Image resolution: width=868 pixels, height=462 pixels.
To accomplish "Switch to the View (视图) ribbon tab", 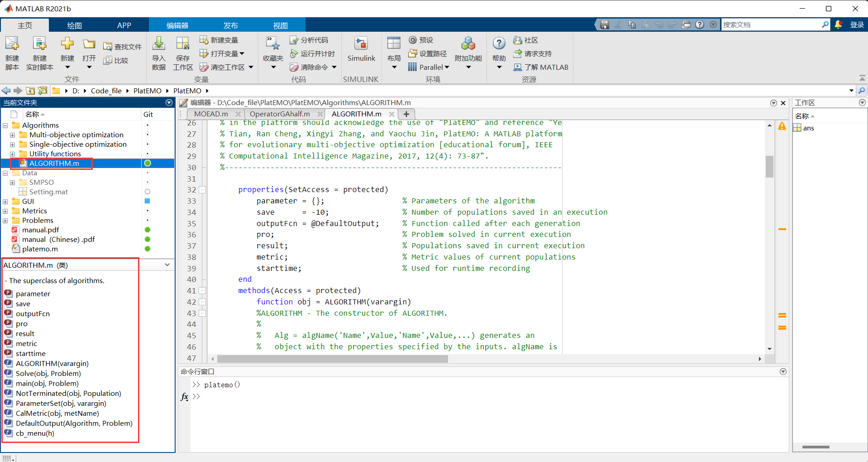I will pos(281,25).
